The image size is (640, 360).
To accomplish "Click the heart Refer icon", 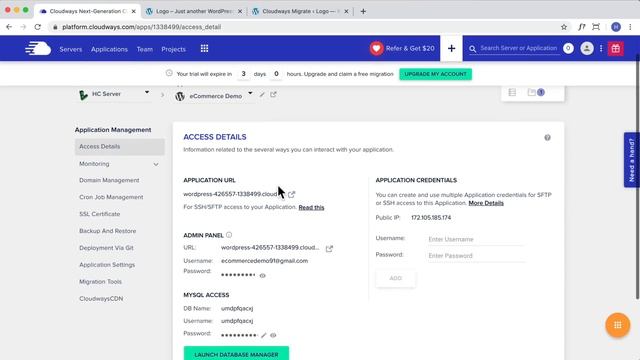I will tap(376, 49).
